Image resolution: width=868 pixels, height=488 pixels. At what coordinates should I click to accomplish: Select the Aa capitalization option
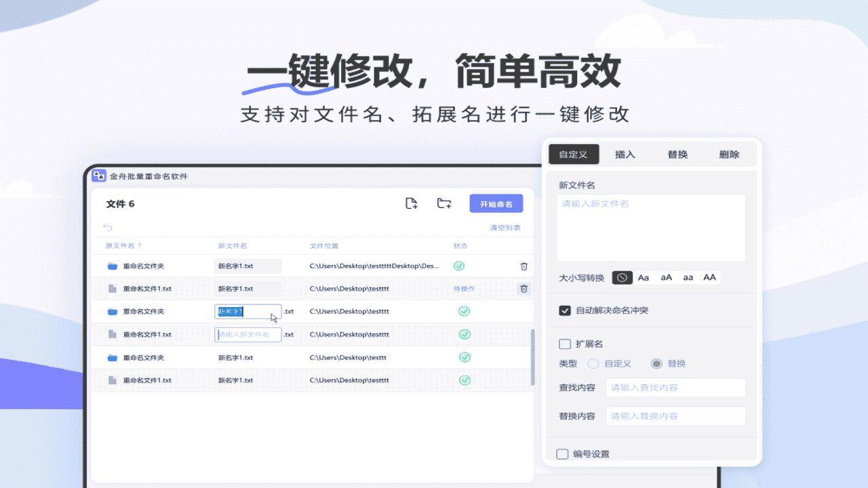(x=643, y=277)
